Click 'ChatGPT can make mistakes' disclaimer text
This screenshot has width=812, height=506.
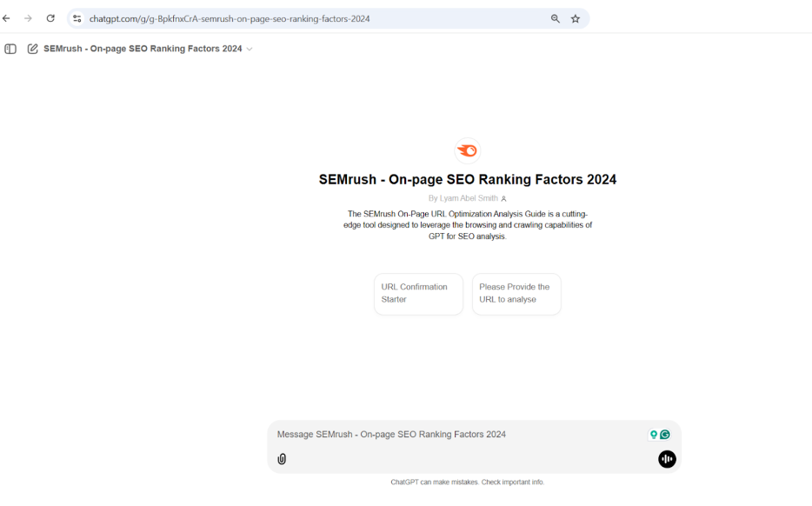[x=468, y=483]
